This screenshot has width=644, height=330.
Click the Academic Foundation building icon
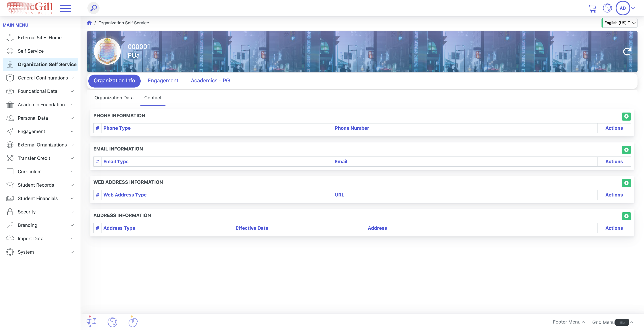click(10, 104)
